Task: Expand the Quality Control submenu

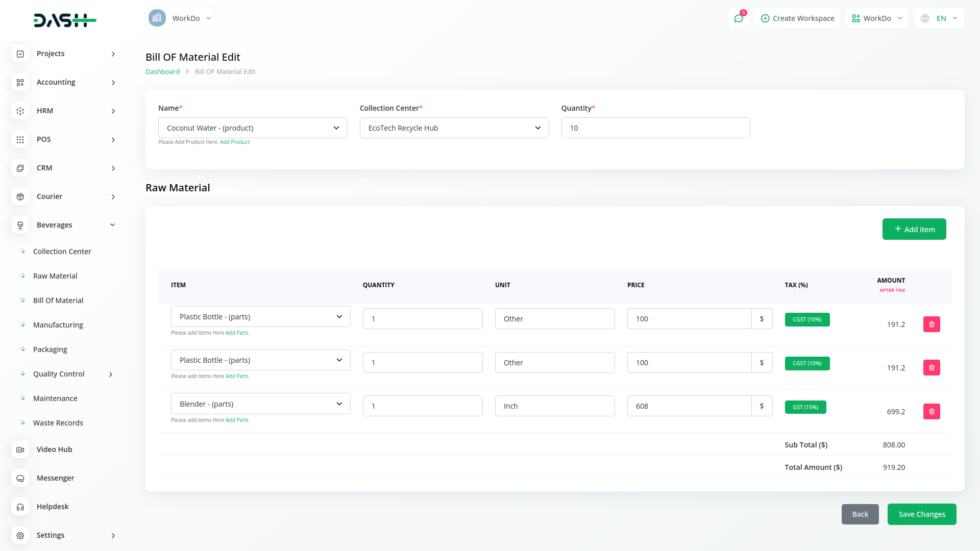Action: (x=111, y=374)
